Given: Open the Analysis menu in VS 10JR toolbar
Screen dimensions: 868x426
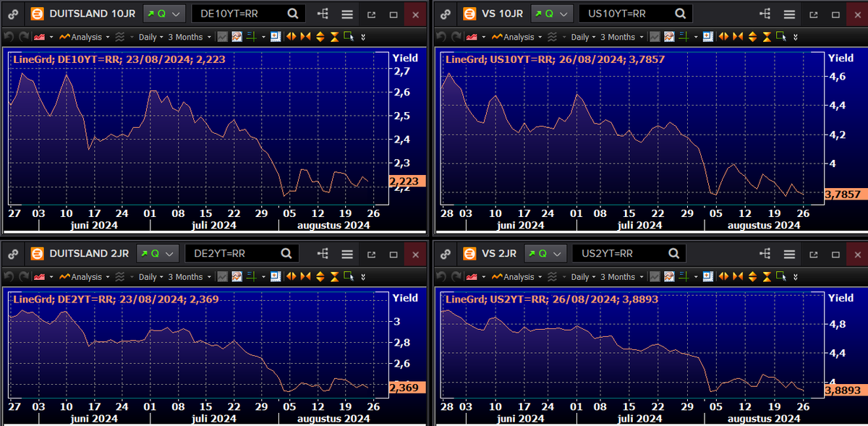Looking at the screenshot, I should (x=517, y=37).
